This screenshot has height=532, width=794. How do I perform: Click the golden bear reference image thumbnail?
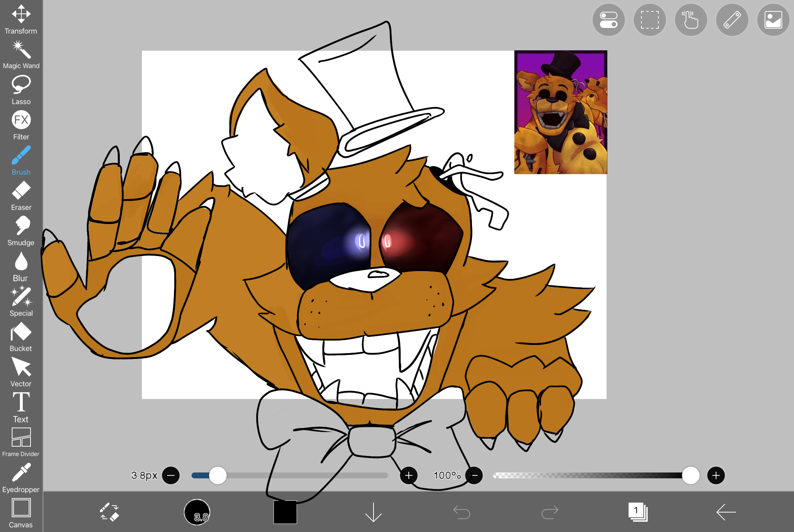point(560,112)
